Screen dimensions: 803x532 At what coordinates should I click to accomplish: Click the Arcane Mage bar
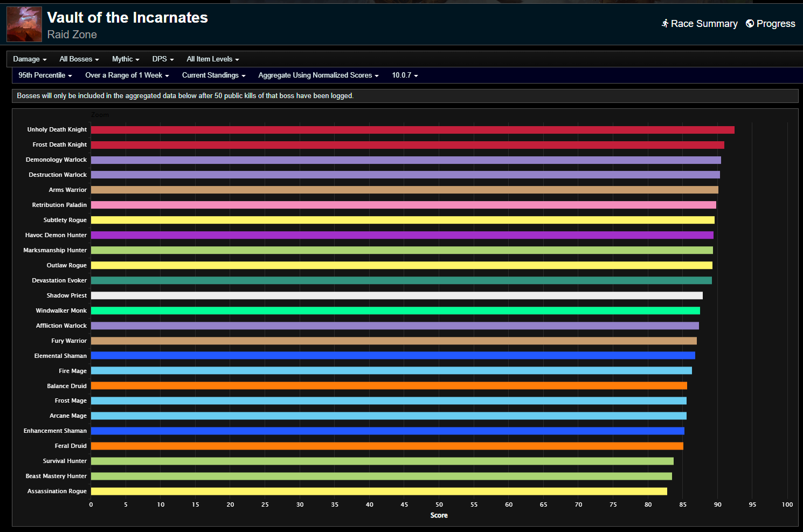tap(389, 416)
